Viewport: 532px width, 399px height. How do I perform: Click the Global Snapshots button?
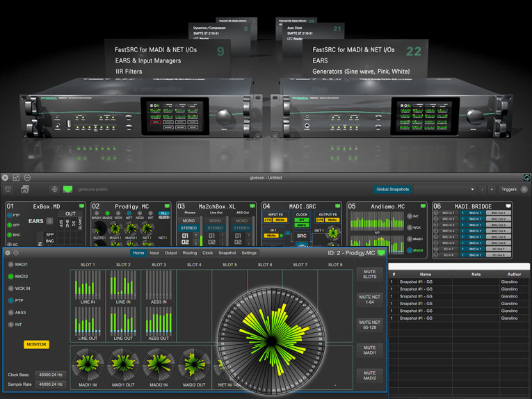tap(394, 189)
